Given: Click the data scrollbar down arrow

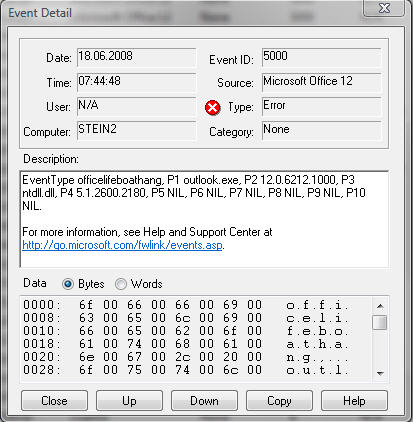Looking at the screenshot, I should (x=380, y=373).
